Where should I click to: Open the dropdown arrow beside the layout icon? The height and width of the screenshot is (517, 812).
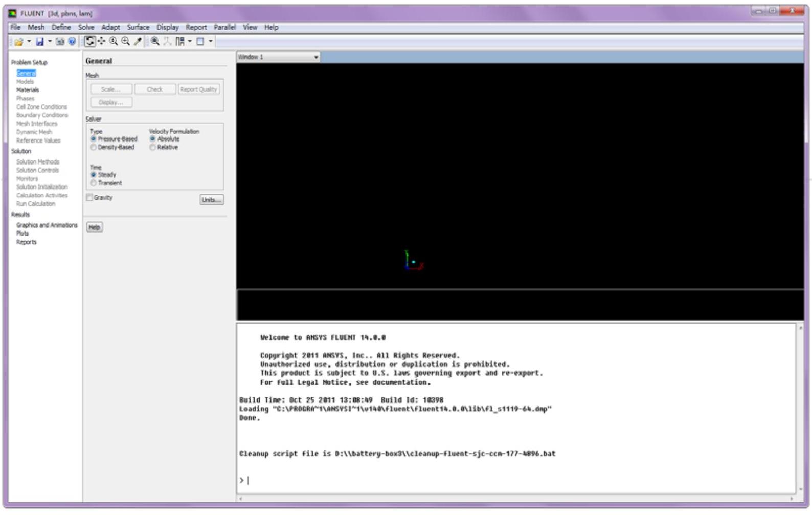190,41
